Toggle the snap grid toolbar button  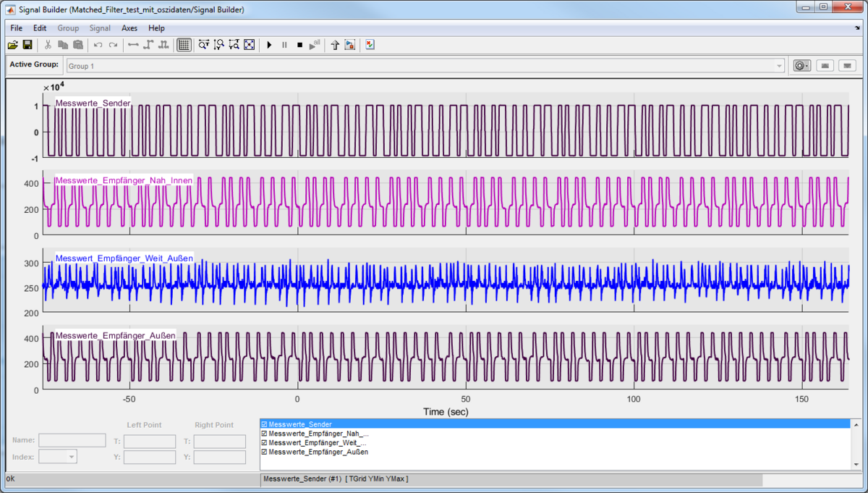184,45
